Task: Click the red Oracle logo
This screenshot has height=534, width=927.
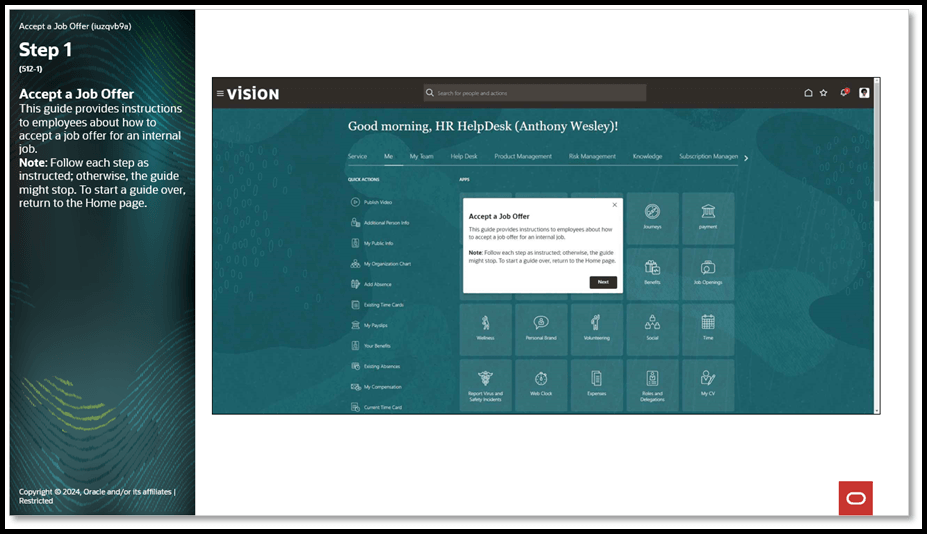Action: click(855, 498)
